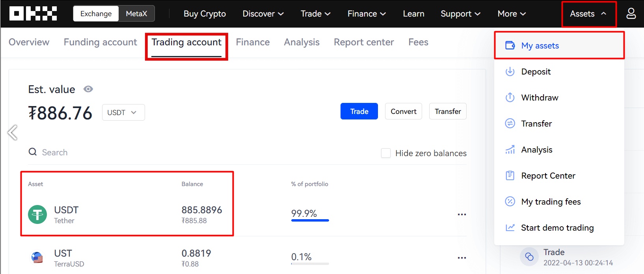This screenshot has height=274, width=644.
Task: Select My trading fees in menu
Action: [559, 201]
